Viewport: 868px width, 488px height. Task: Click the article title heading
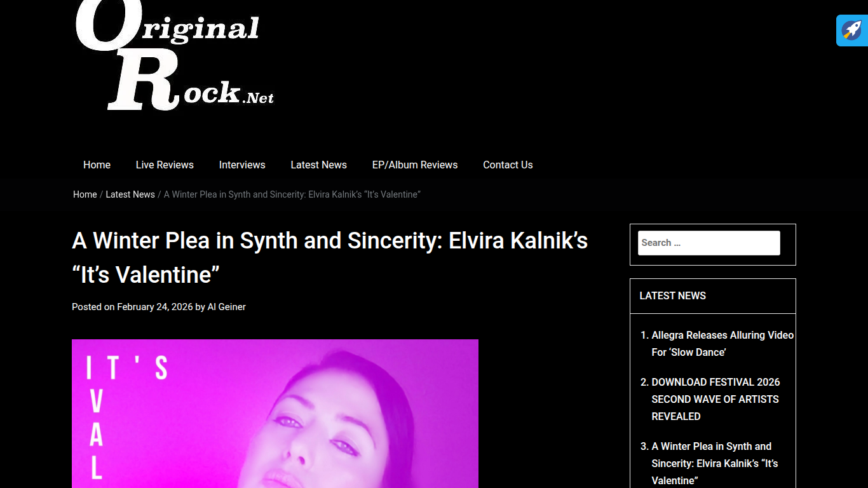click(x=330, y=258)
